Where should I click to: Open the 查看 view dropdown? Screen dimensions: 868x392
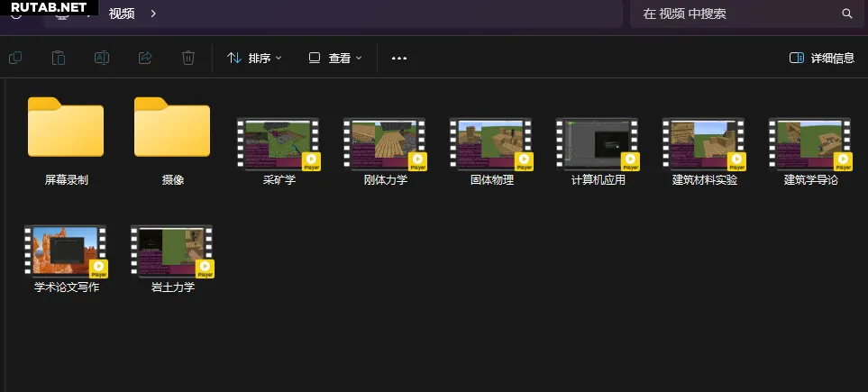pos(335,59)
